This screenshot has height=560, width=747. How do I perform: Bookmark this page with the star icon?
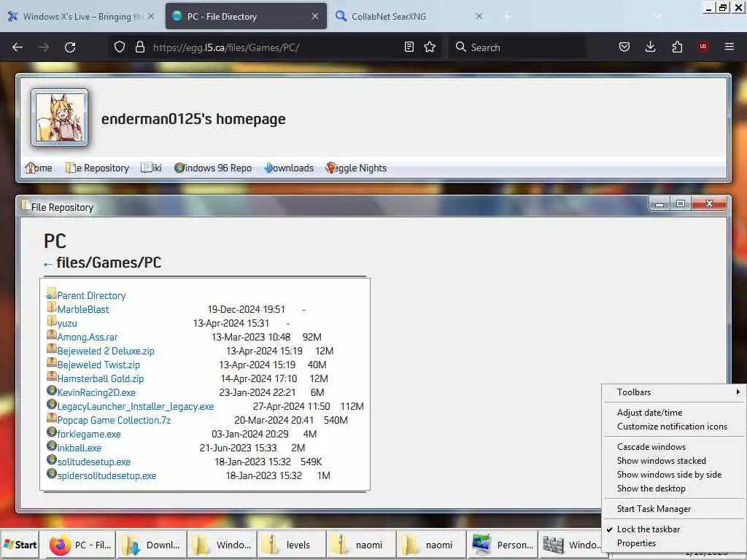(x=430, y=47)
